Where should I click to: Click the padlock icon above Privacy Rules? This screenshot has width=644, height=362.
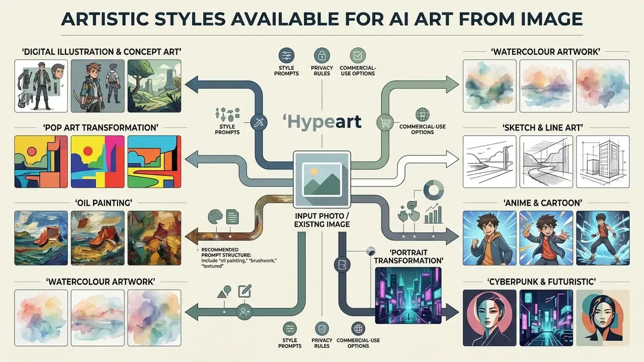click(321, 55)
